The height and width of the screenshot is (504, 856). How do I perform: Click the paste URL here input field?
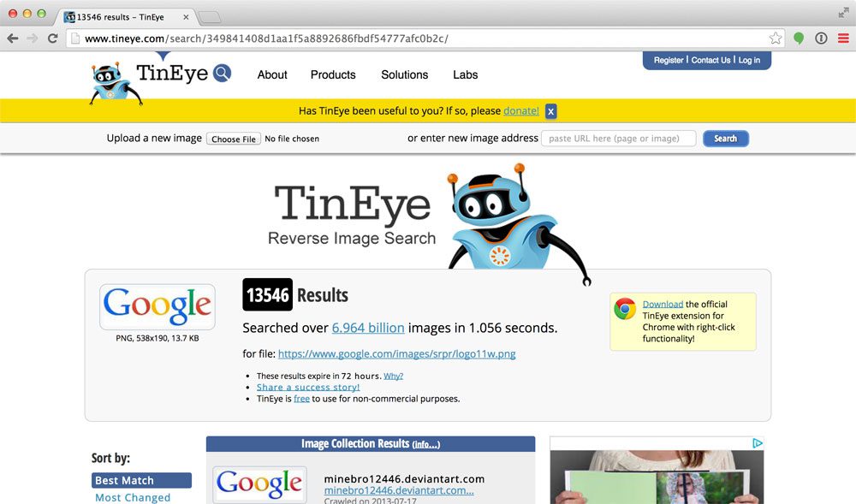pyautogui.click(x=618, y=138)
